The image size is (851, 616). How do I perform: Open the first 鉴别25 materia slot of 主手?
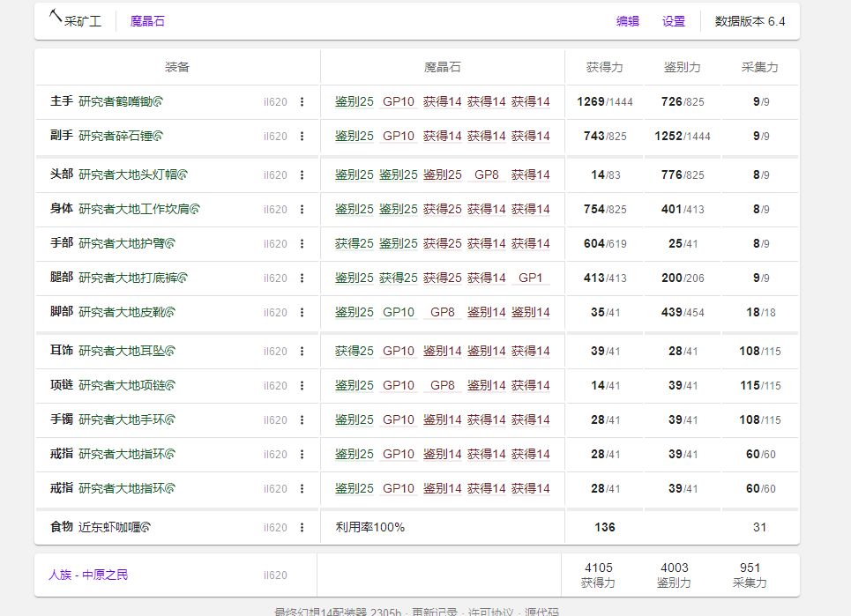pos(353,101)
